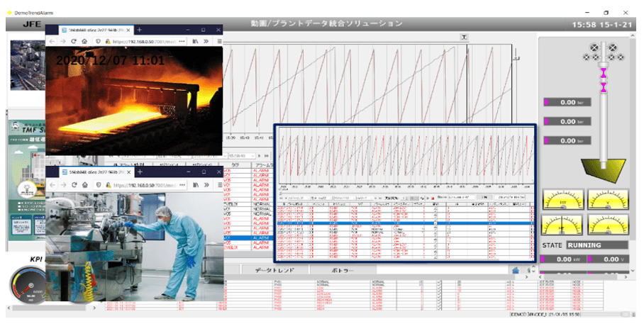Open page actions dots in cleanroom browser window

(x=182, y=185)
